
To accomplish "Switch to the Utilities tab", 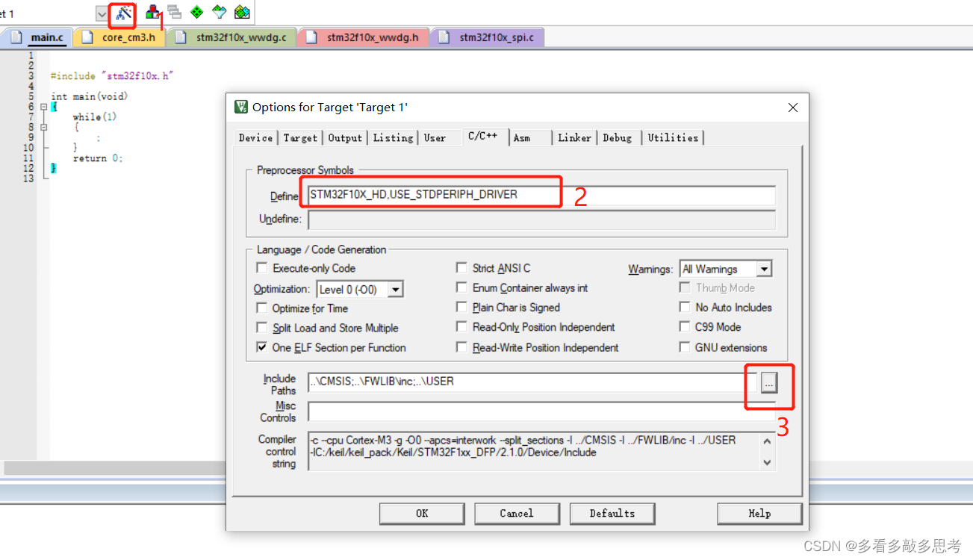I will point(673,138).
